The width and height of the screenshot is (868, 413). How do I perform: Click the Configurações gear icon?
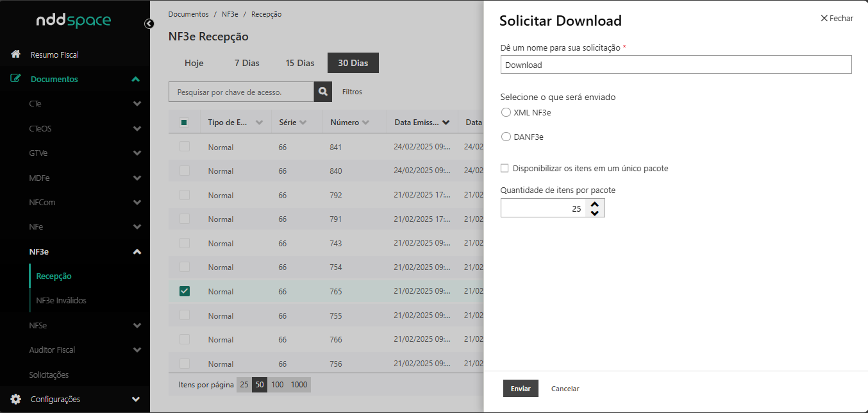click(x=16, y=399)
